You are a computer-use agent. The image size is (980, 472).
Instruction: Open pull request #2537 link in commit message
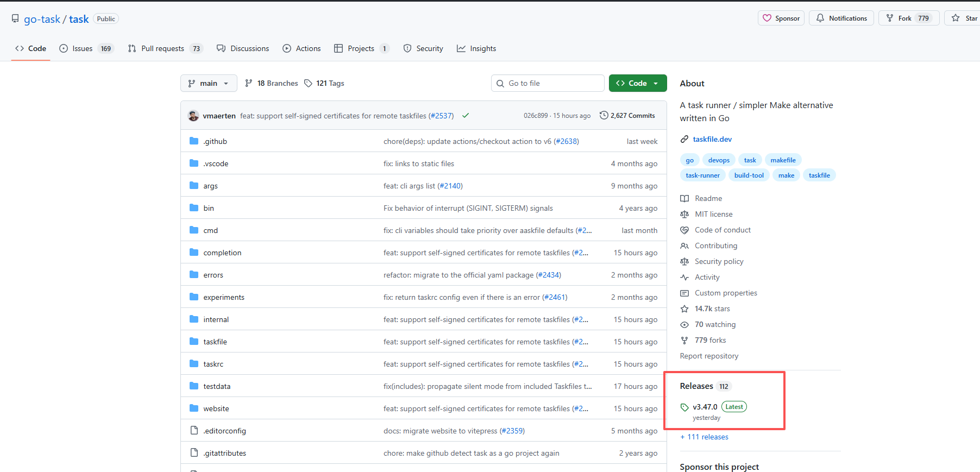(441, 116)
